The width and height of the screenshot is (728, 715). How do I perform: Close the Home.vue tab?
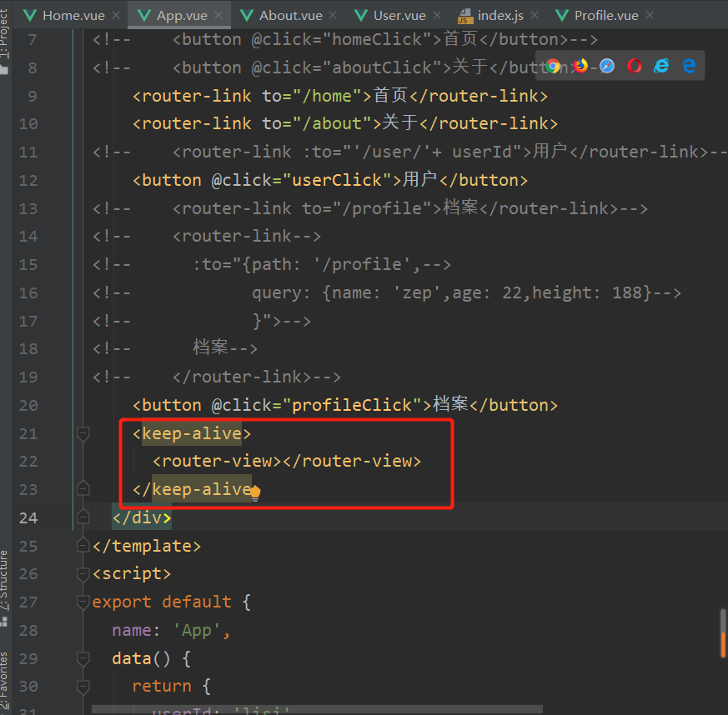(x=116, y=15)
